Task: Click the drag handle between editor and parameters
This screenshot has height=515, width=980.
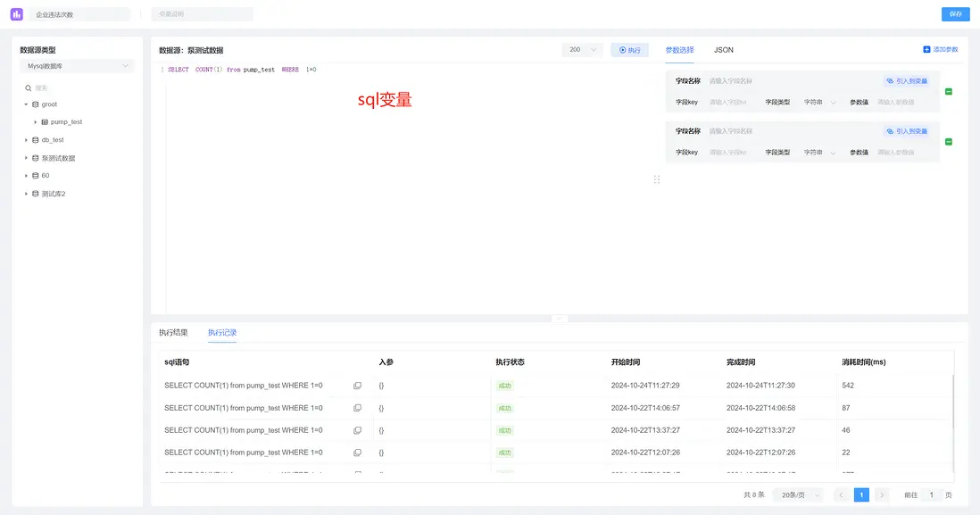Action: point(657,179)
